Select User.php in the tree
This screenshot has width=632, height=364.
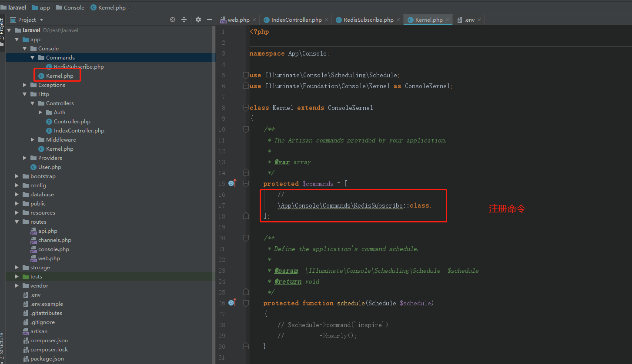click(50, 167)
